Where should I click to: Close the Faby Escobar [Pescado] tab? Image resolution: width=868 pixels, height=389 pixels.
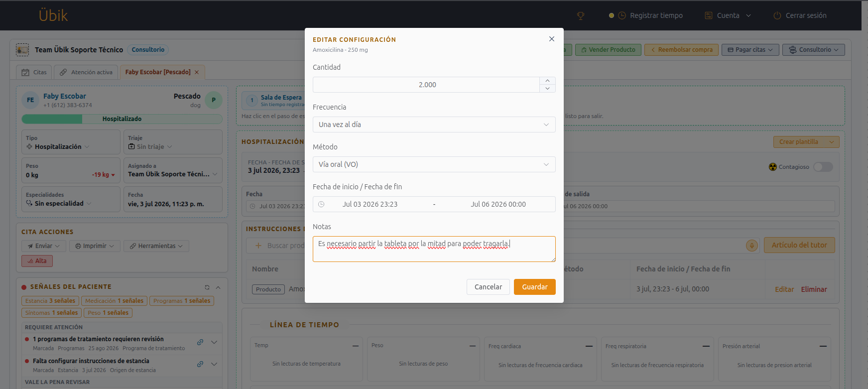pos(197,72)
